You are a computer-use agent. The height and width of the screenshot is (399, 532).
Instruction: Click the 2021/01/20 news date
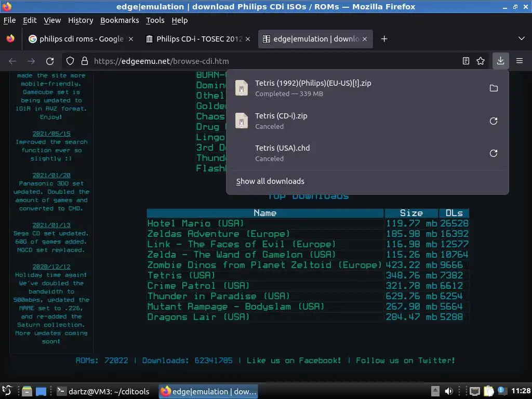tap(51, 175)
